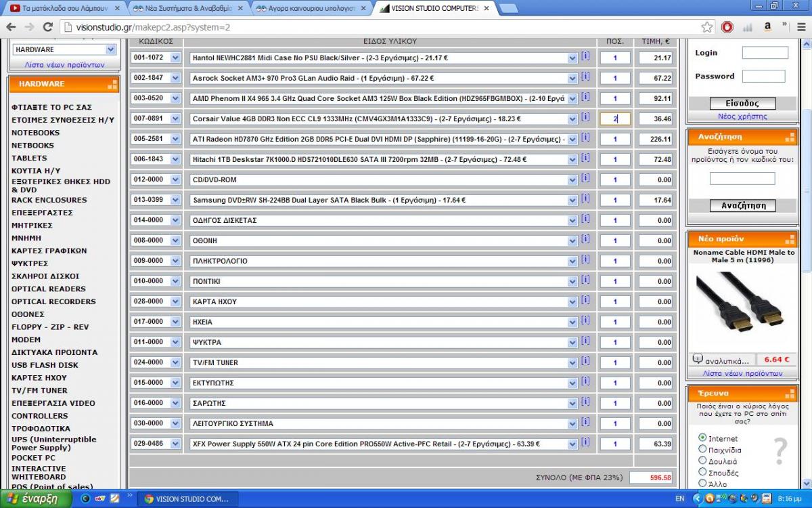The height and width of the screenshot is (508, 812).
Task: Open the ΟΘΟΝΗ product dropdown
Action: (x=384, y=240)
